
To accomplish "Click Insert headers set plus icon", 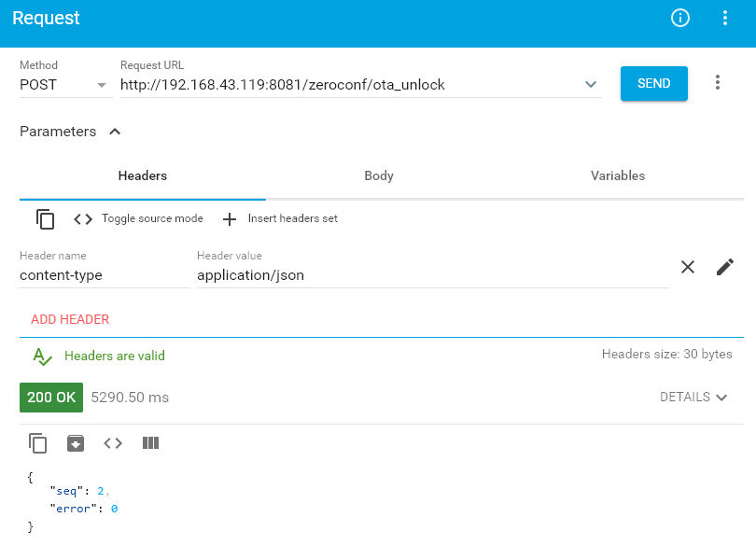I will (x=230, y=219).
